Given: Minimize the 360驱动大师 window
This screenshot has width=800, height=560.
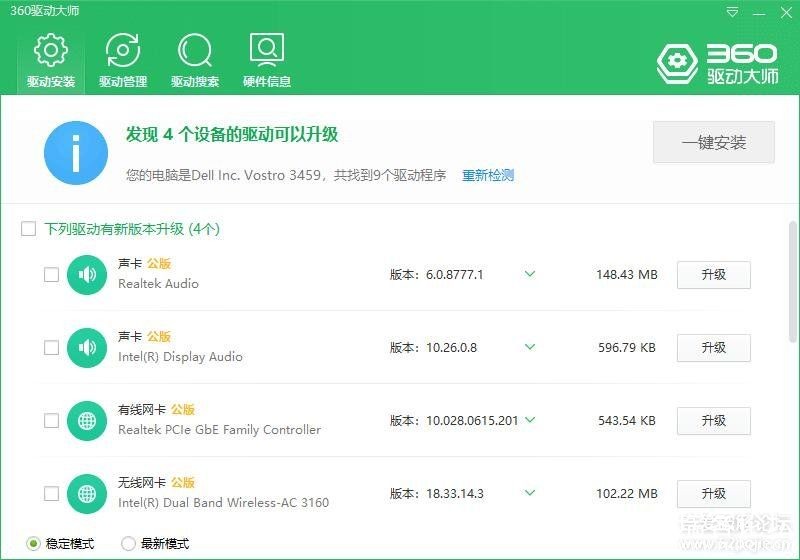Looking at the screenshot, I should [x=759, y=13].
